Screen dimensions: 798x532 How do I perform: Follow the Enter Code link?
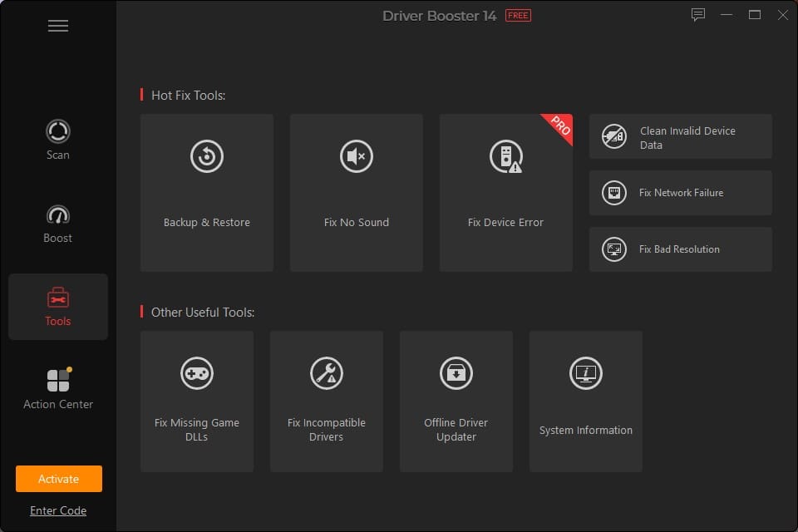[x=58, y=510]
